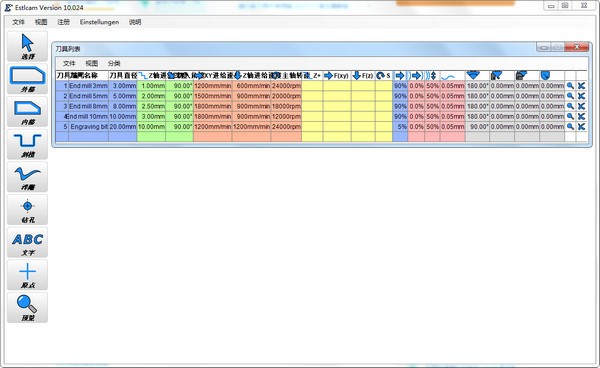Delete the End mill 10mm tool row
Viewport: 600px width, 368px height.
pos(582,116)
